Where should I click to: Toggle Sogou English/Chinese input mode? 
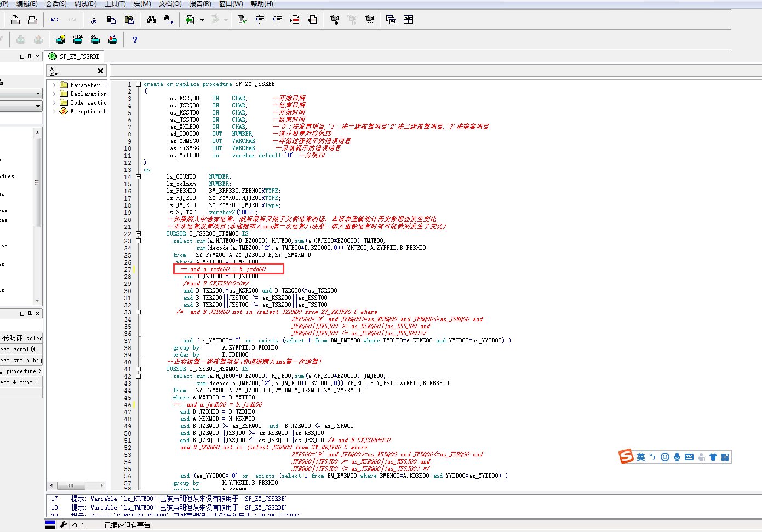pyautogui.click(x=640, y=457)
